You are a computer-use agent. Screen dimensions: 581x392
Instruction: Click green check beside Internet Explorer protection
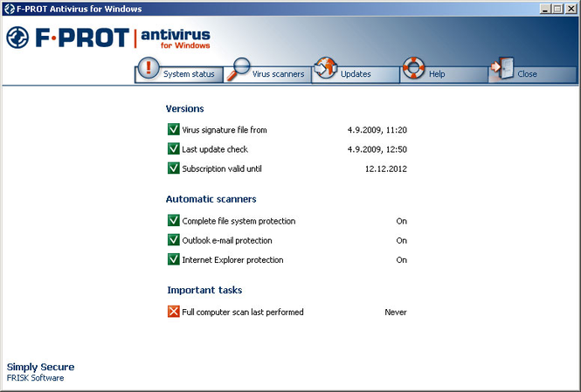tap(173, 259)
